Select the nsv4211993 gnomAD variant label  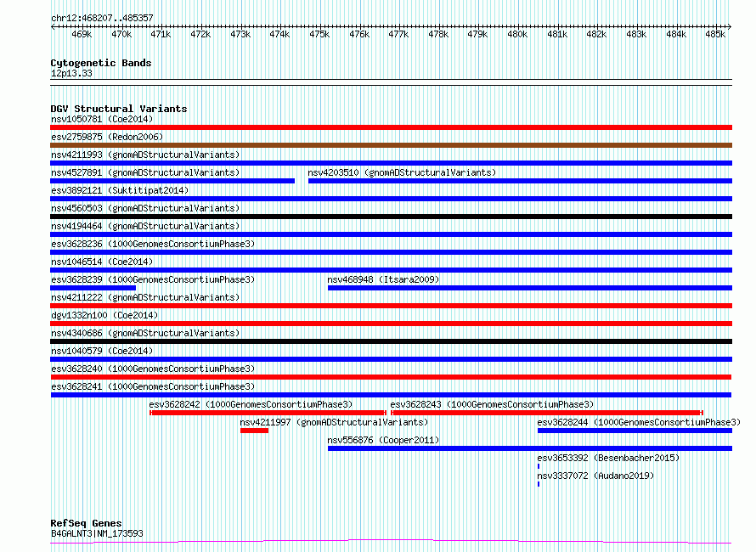[145, 155]
